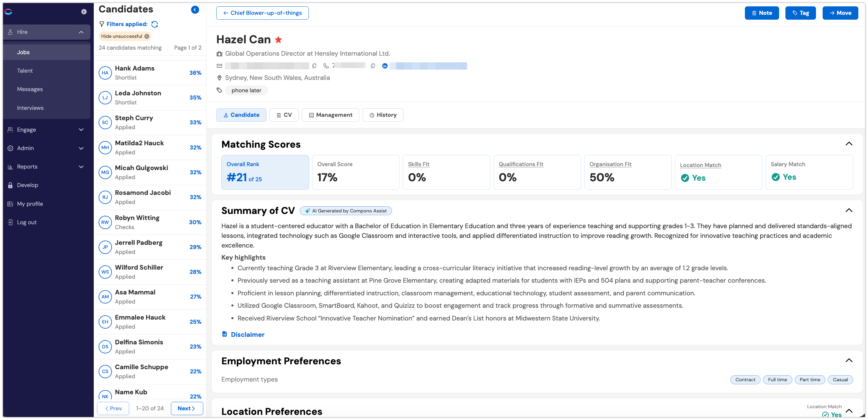Click the Move button
The width and height of the screenshot is (868, 420).
pyautogui.click(x=840, y=13)
